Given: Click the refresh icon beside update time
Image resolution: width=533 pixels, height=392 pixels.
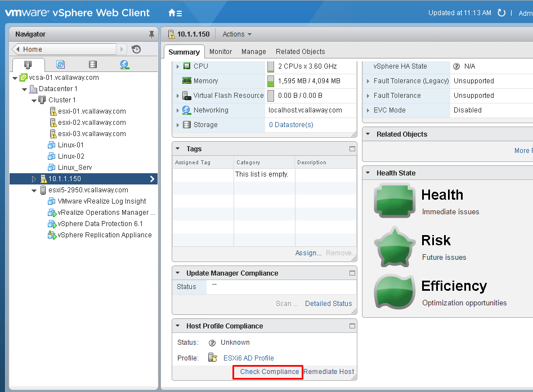Looking at the screenshot, I should (501, 13).
